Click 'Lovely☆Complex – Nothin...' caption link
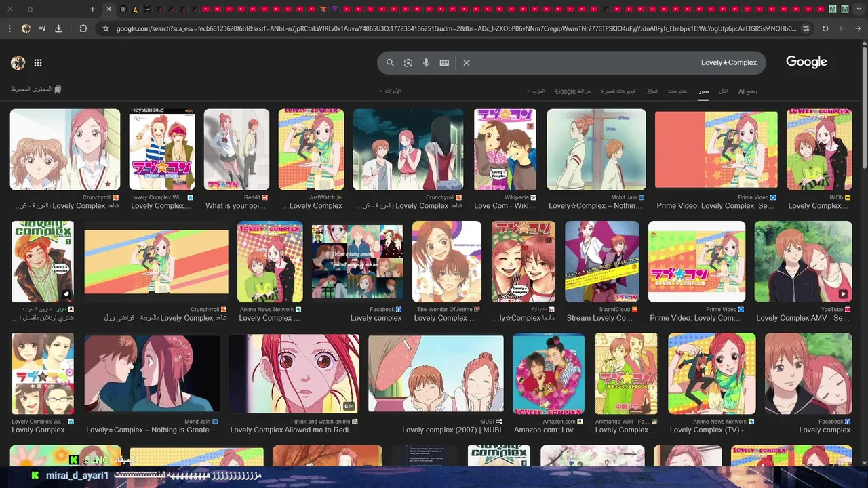The image size is (868, 488). coord(595,206)
